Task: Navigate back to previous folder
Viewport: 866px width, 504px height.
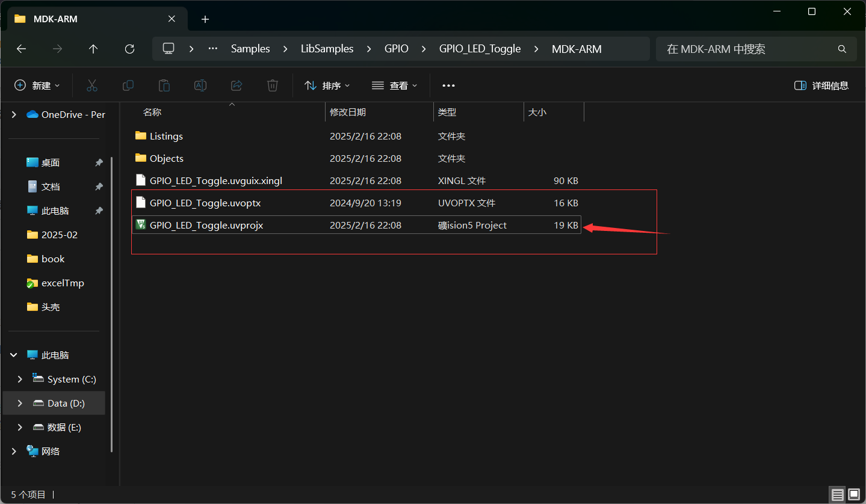Action: [x=22, y=49]
